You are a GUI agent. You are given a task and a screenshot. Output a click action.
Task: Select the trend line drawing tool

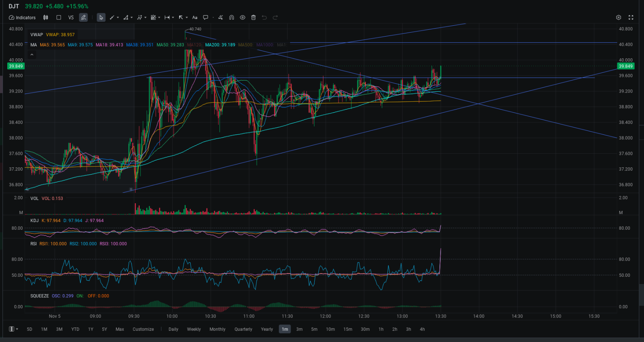(112, 18)
